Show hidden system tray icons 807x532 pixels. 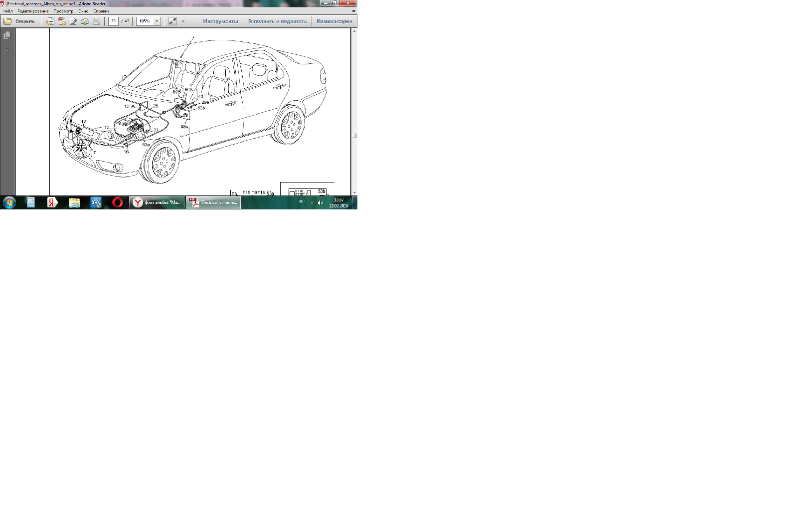point(312,202)
